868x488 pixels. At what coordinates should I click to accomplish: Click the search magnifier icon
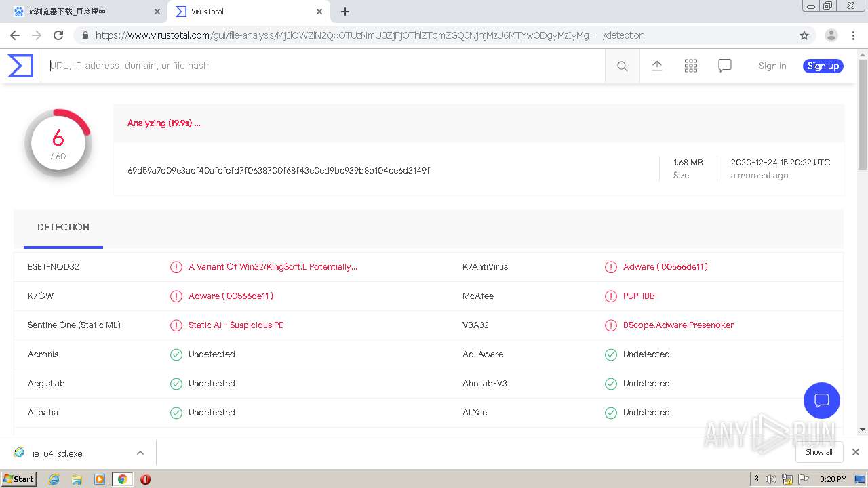(622, 66)
